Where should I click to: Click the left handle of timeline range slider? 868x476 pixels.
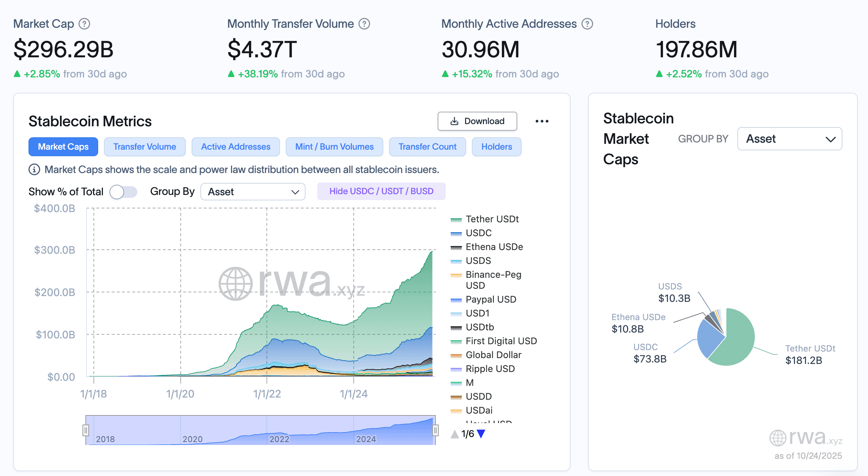coord(86,430)
